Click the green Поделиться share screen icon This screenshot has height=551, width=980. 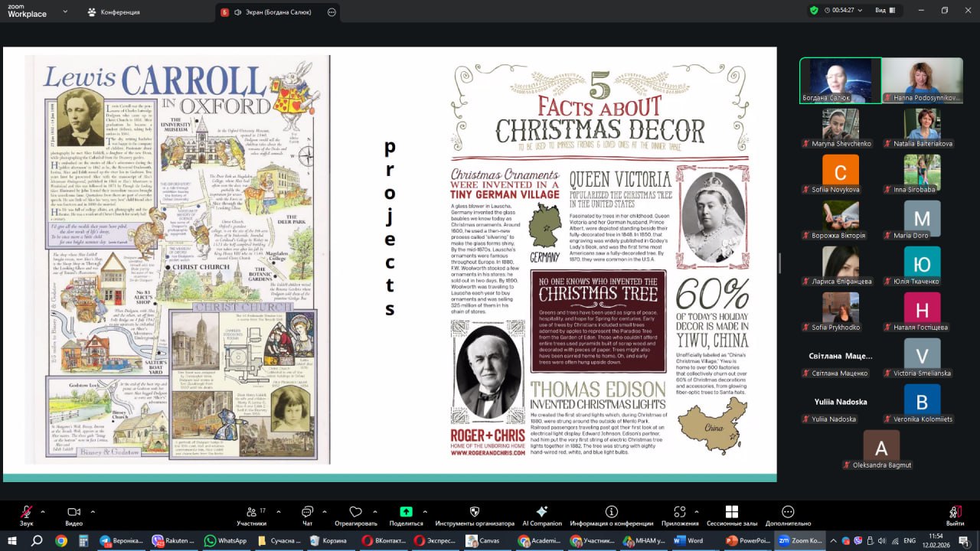pos(406,512)
